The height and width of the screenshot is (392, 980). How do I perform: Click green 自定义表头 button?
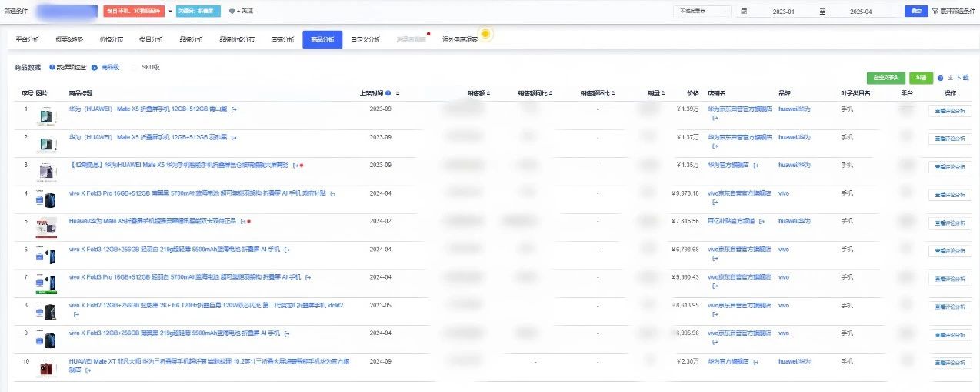886,78
